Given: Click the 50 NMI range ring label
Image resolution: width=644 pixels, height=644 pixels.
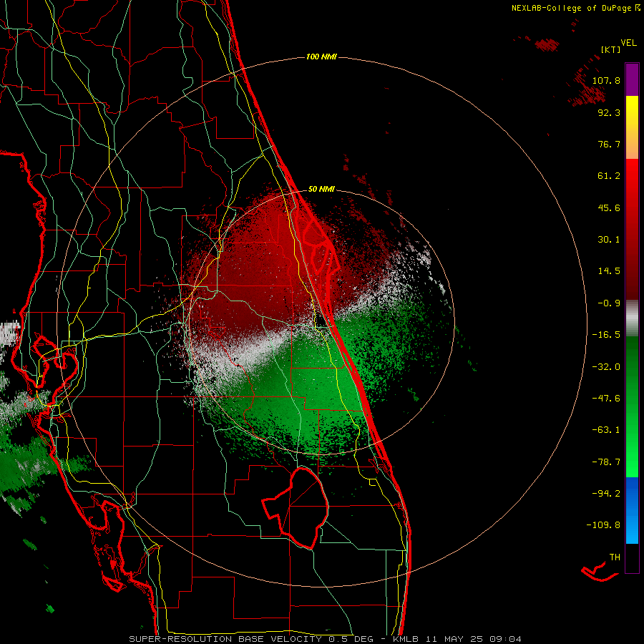Looking at the screenshot, I should 321,190.
